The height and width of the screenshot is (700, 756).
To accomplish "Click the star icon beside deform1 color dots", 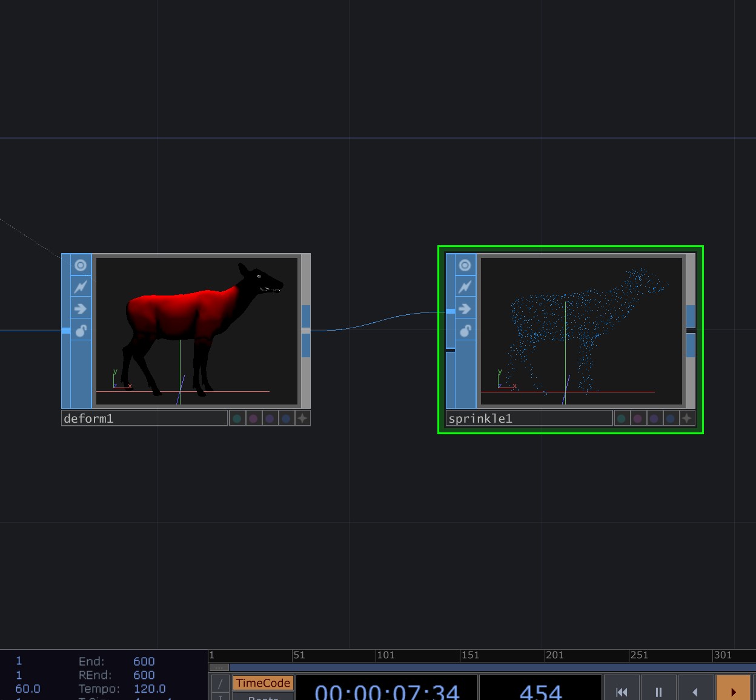I will pos(302,418).
